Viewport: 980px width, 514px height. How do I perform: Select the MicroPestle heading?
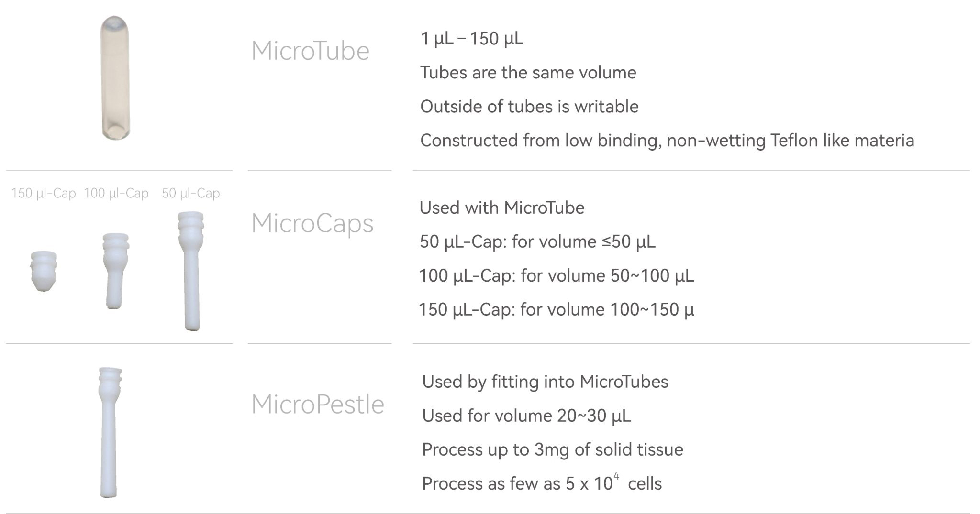318,404
